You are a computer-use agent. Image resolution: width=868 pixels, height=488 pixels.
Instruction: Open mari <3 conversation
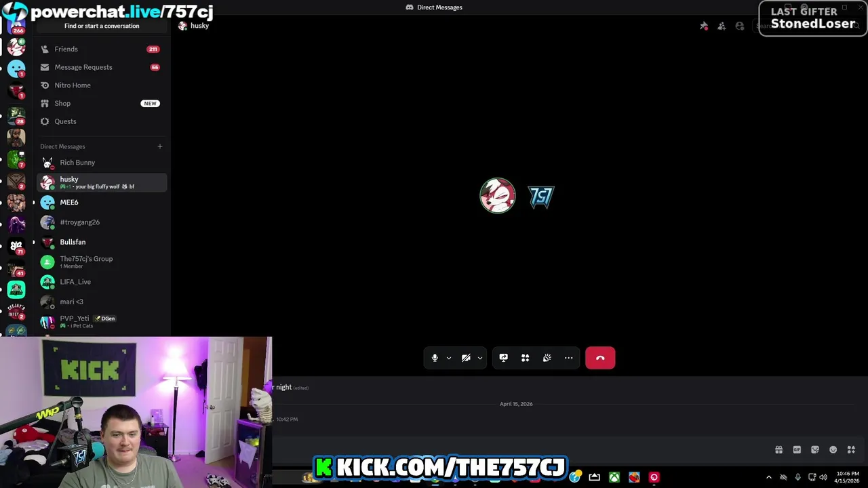click(100, 302)
